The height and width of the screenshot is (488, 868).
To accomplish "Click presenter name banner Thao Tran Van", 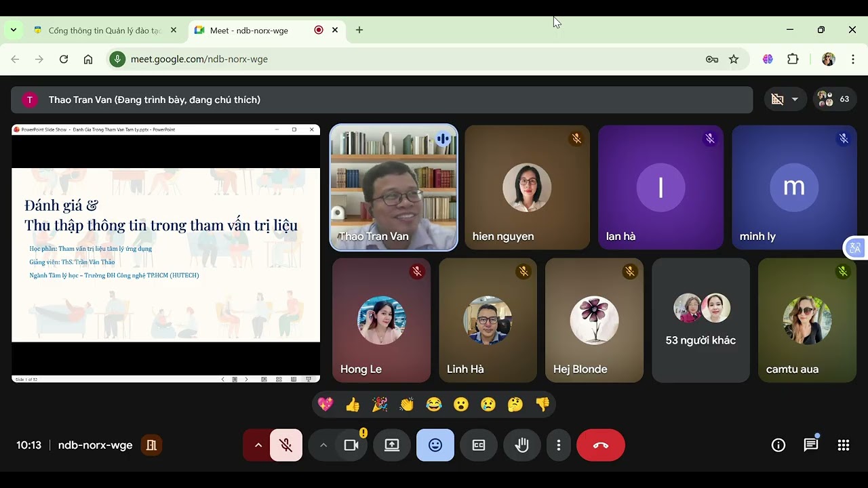I will pyautogui.click(x=382, y=100).
